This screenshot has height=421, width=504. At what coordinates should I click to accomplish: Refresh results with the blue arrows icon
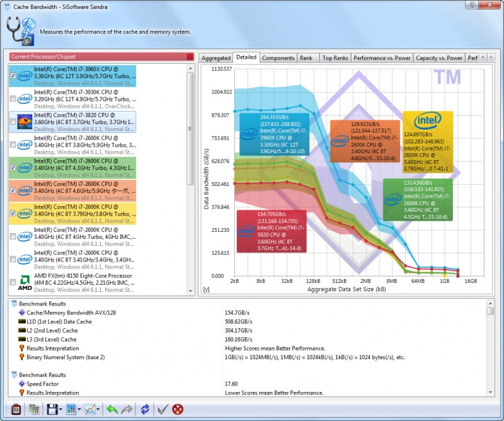tap(145, 410)
